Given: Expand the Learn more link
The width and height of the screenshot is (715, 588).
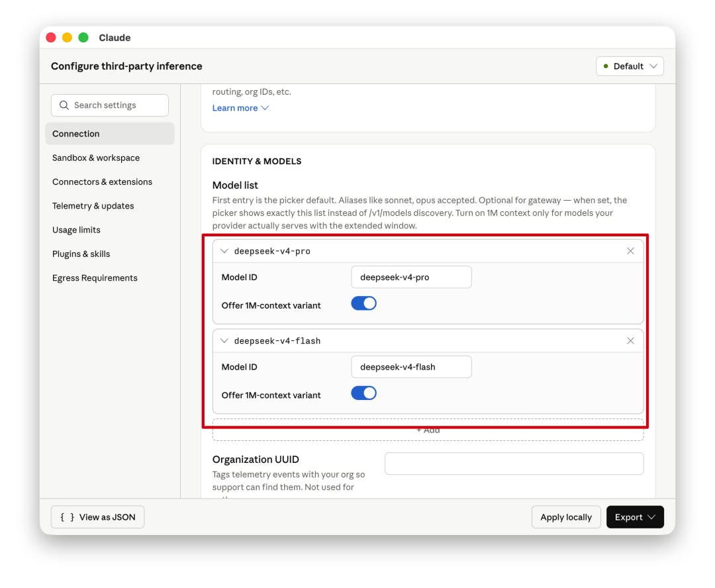Looking at the screenshot, I should pos(240,108).
